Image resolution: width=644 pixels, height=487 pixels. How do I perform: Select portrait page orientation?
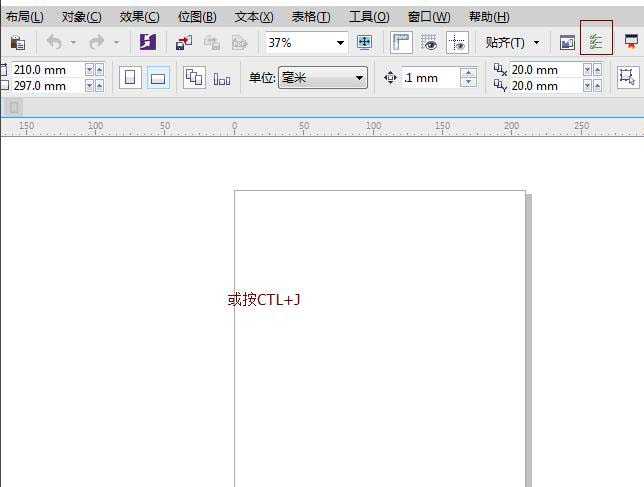click(x=130, y=78)
